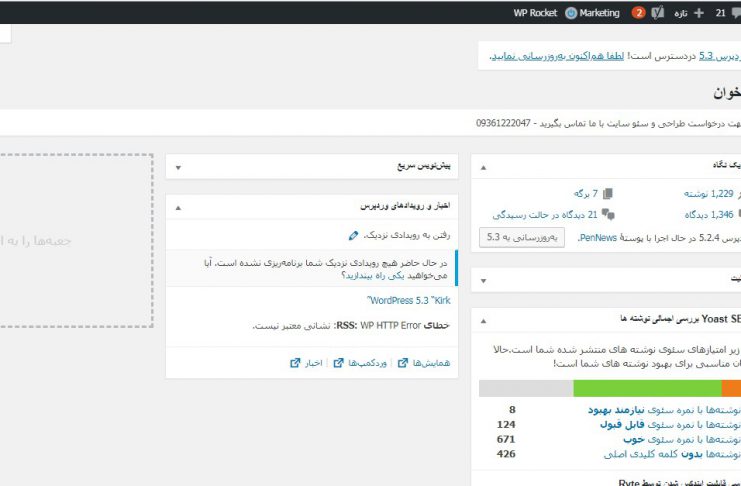
Task: Click the pages icon beside 7 برگه
Action: coord(608,193)
